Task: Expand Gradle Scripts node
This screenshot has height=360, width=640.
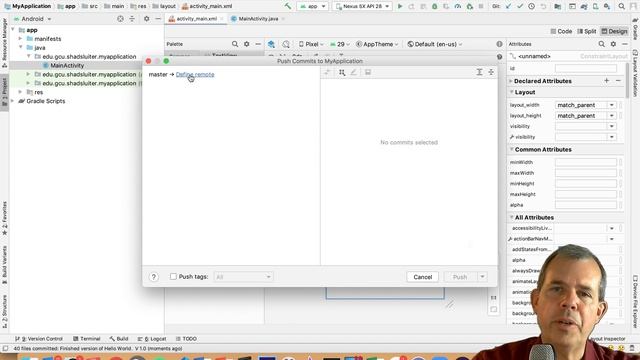Action: click(13, 101)
